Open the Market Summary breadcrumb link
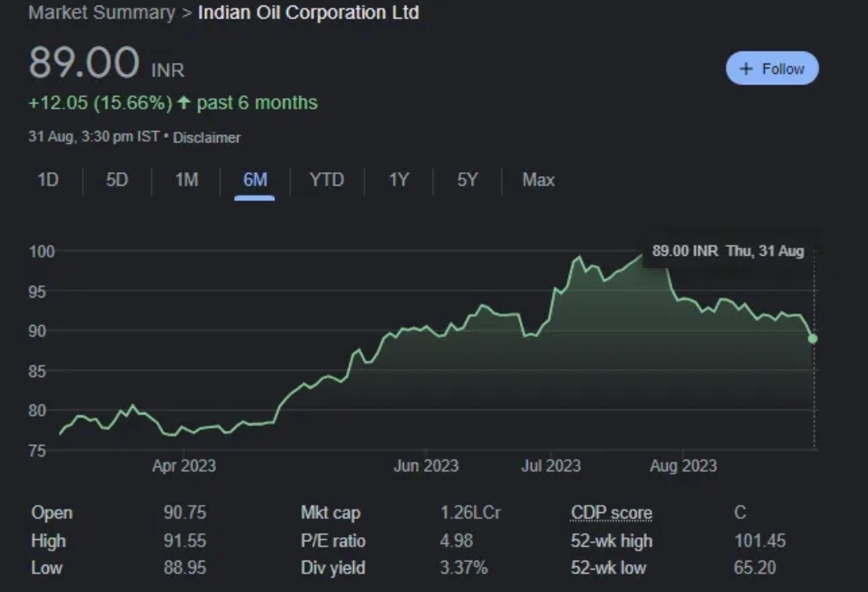 [x=101, y=13]
